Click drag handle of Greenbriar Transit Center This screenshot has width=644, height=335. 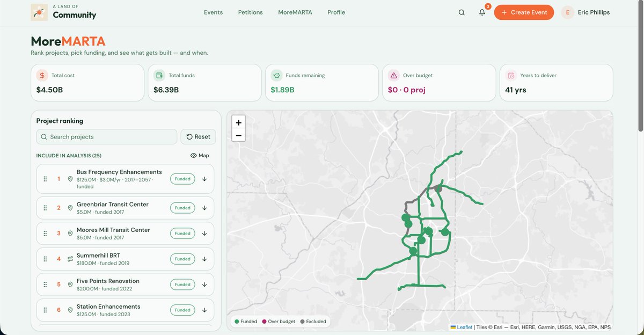click(x=46, y=208)
